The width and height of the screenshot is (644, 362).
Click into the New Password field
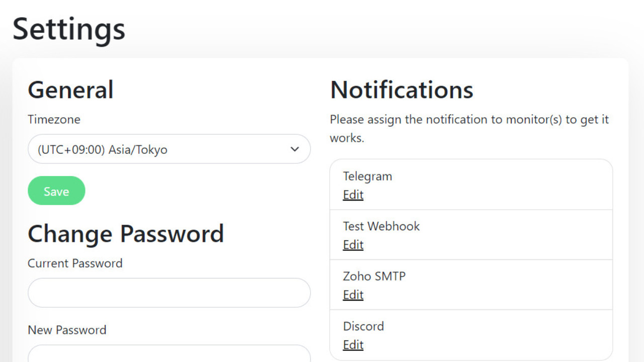[169, 354]
